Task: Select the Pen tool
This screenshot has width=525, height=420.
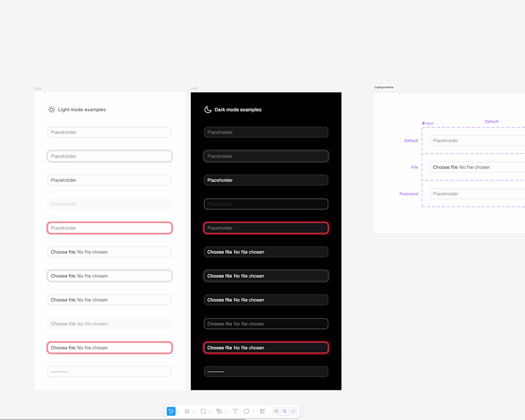Action: pos(220,411)
